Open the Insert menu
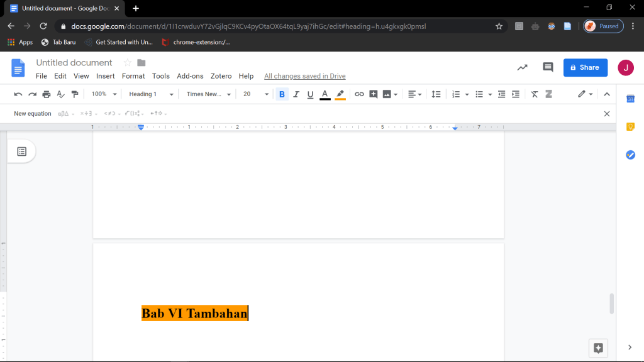The width and height of the screenshot is (644, 362). click(x=105, y=76)
